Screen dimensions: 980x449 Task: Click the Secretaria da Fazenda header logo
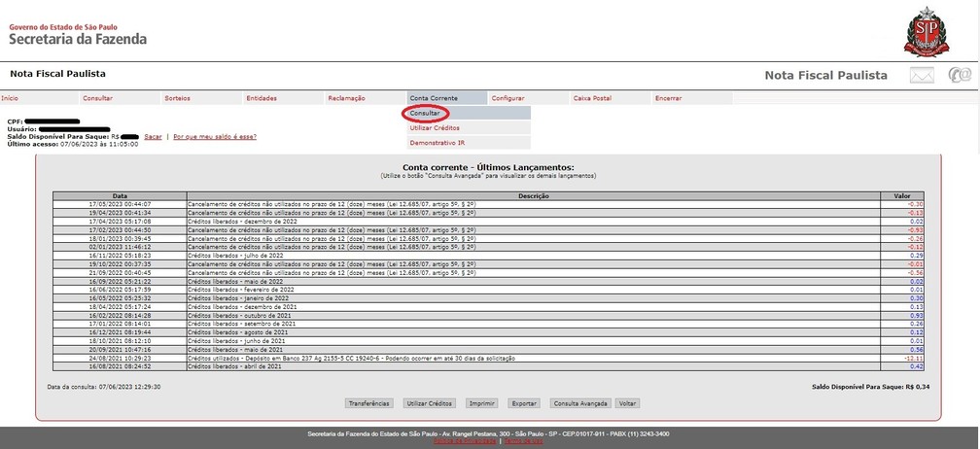pyautogui.click(x=78, y=35)
